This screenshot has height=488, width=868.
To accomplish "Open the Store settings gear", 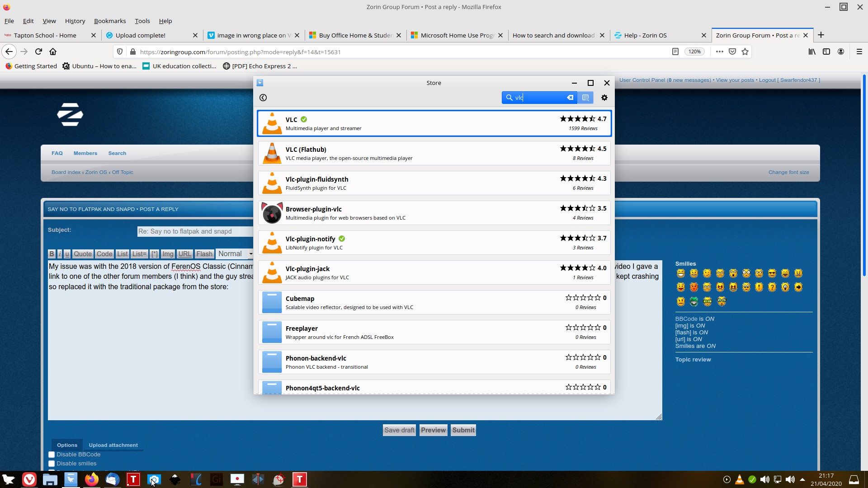I will click(604, 98).
